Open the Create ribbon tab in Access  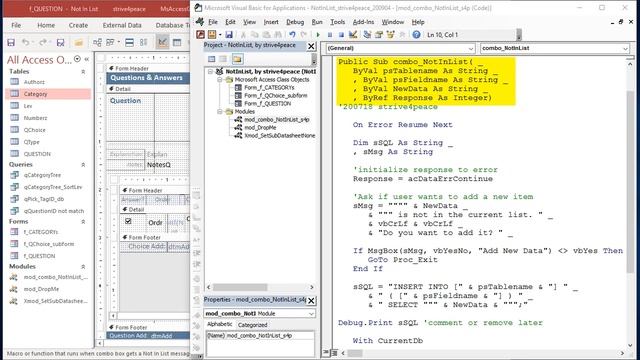pos(78,25)
